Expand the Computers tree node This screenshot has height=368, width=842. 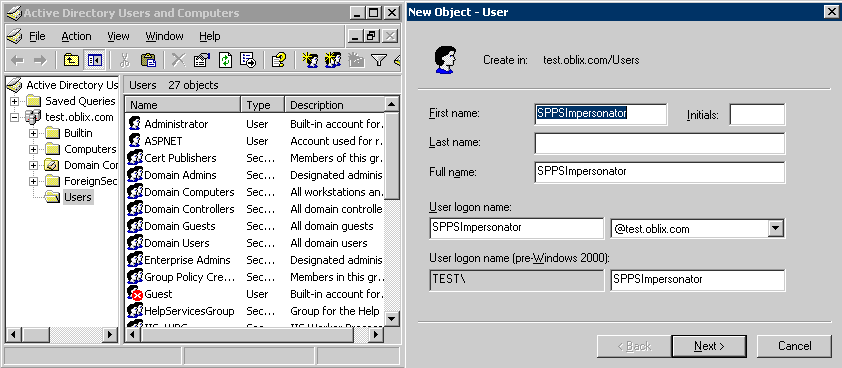pos(33,149)
